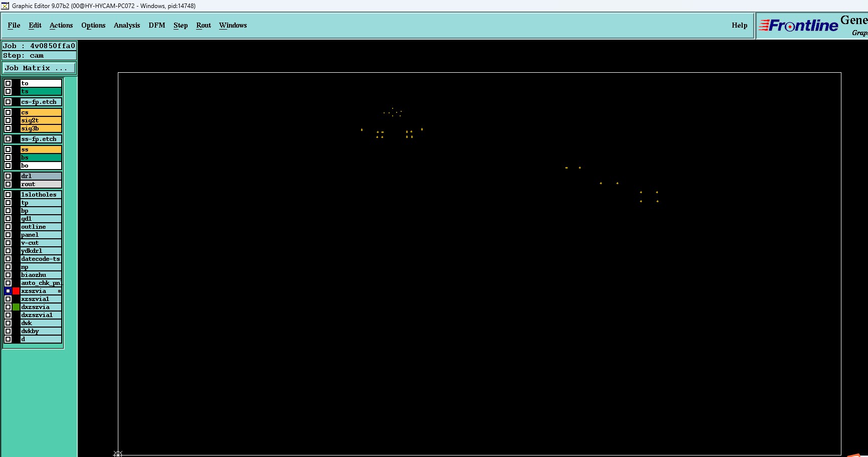Toggle display checkbox for layer ts
The image size is (868, 457).
pyautogui.click(x=8, y=91)
